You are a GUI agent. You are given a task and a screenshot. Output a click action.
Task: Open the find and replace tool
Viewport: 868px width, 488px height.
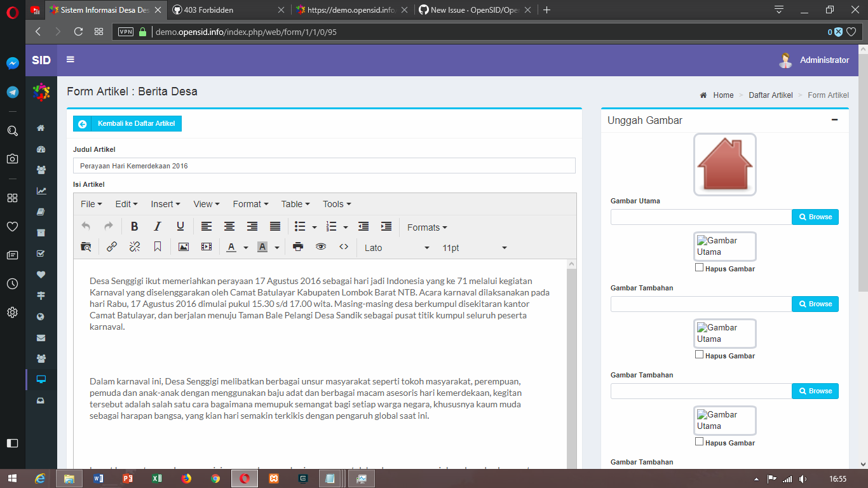(x=86, y=247)
